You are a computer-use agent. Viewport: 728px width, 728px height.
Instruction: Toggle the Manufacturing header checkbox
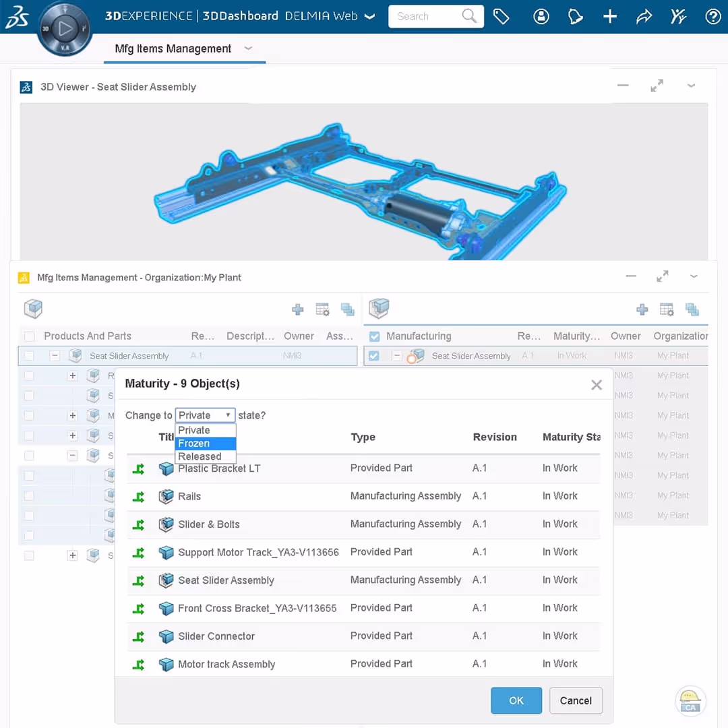pyautogui.click(x=374, y=336)
